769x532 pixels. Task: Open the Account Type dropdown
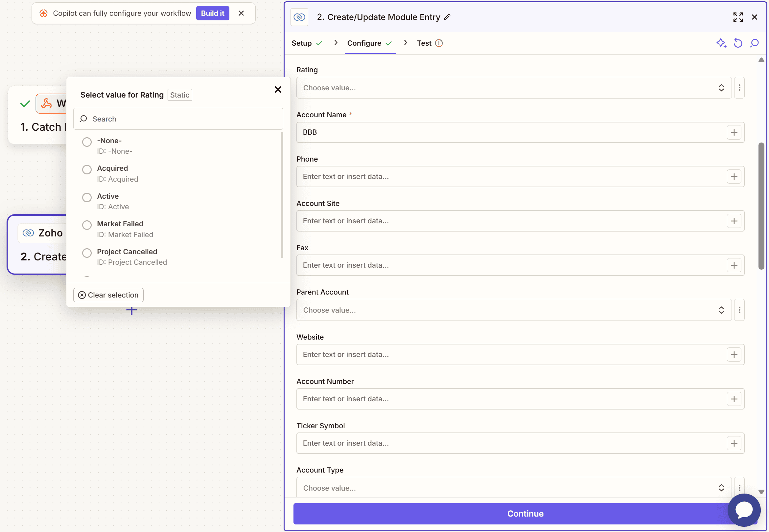pos(514,488)
